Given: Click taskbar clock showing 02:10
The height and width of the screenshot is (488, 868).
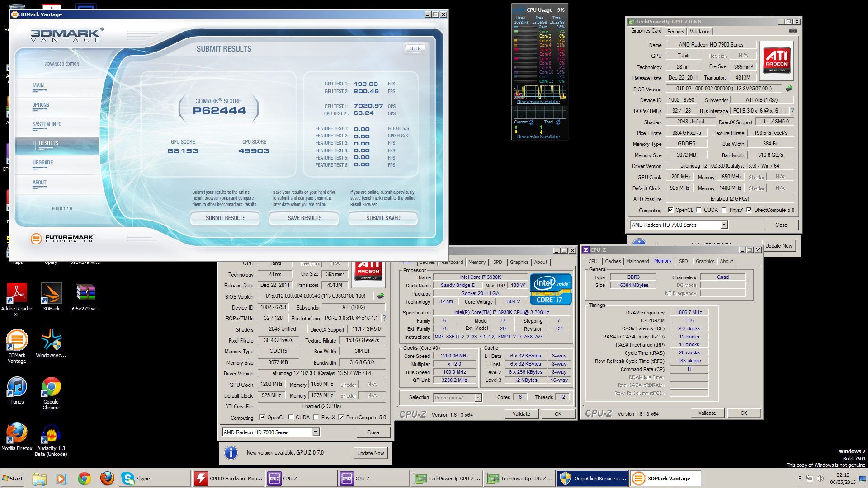Looking at the screenshot, I should coord(843,479).
